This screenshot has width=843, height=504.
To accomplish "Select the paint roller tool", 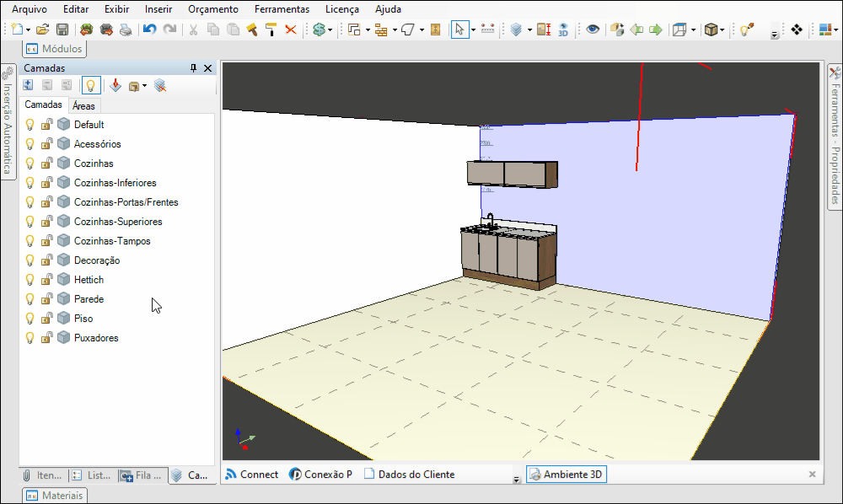I will click(x=271, y=29).
